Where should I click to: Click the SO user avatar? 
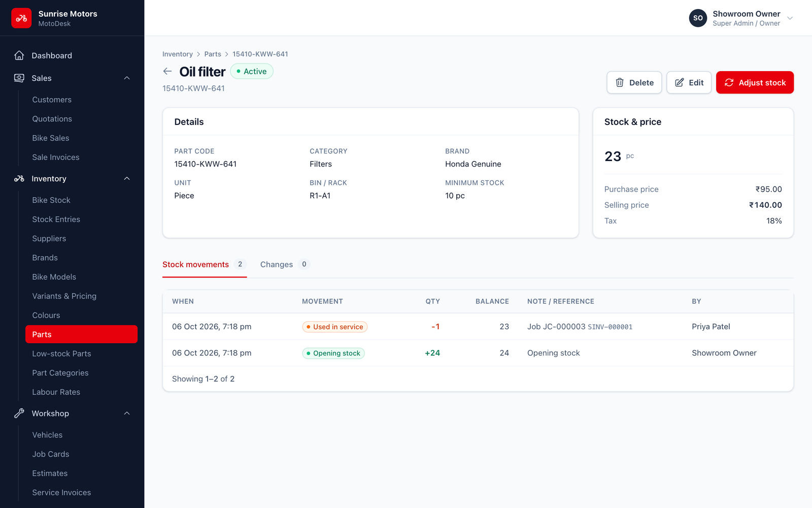(x=698, y=18)
